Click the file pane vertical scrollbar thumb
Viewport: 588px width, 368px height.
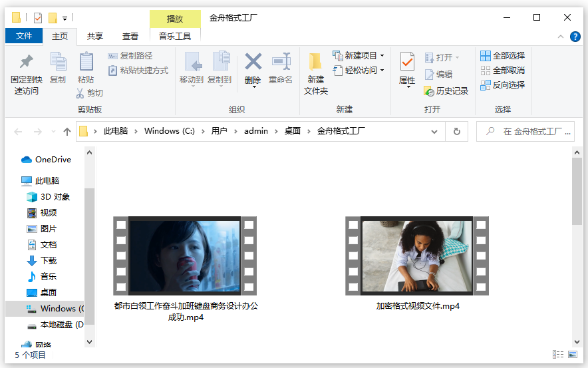pos(577,191)
